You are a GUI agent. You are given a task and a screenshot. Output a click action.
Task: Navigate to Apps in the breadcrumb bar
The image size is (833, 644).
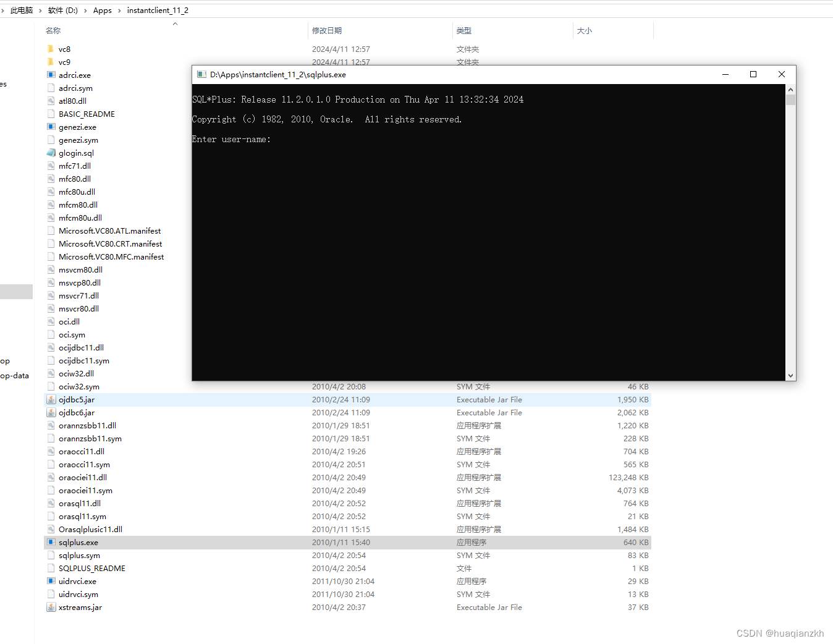click(102, 10)
